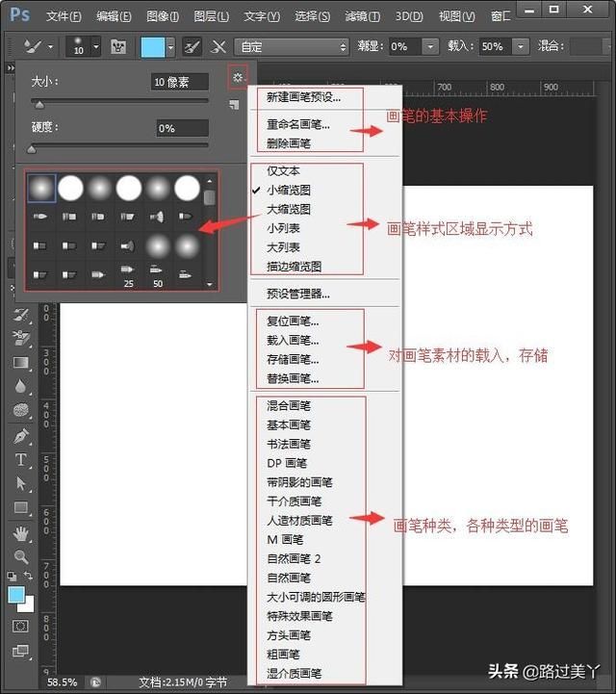Enable clean brush after each stroke

[218, 46]
